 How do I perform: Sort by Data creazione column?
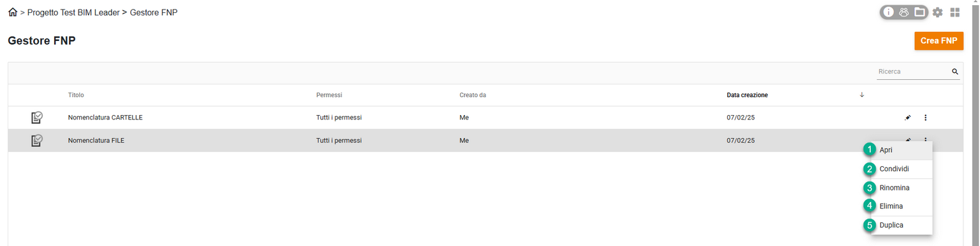coord(747,95)
